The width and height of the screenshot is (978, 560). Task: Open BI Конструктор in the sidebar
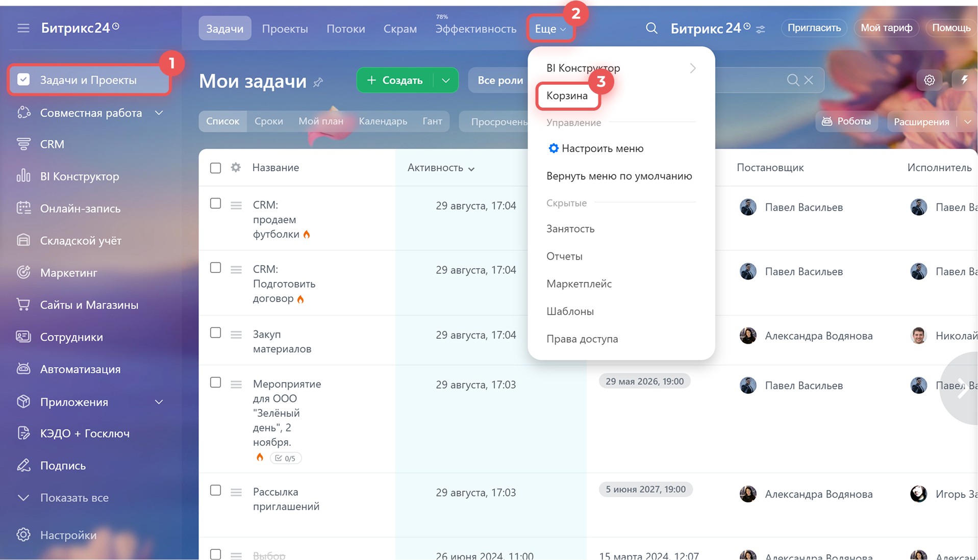click(x=79, y=176)
